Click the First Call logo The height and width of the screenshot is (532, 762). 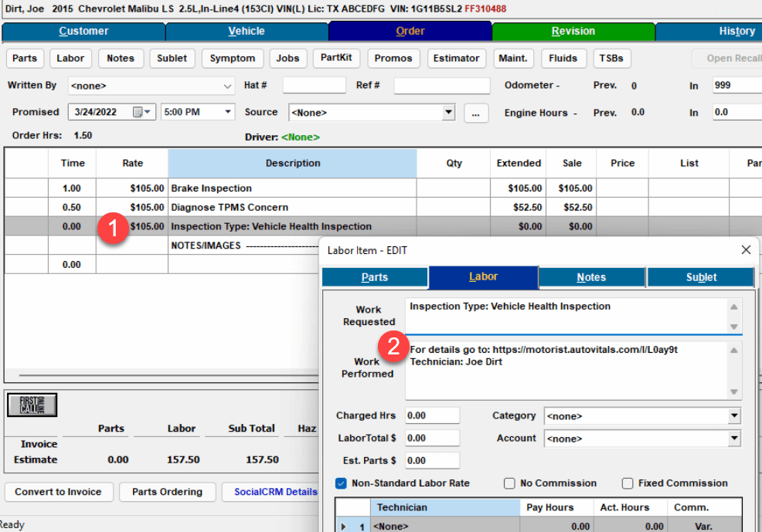pyautogui.click(x=31, y=405)
